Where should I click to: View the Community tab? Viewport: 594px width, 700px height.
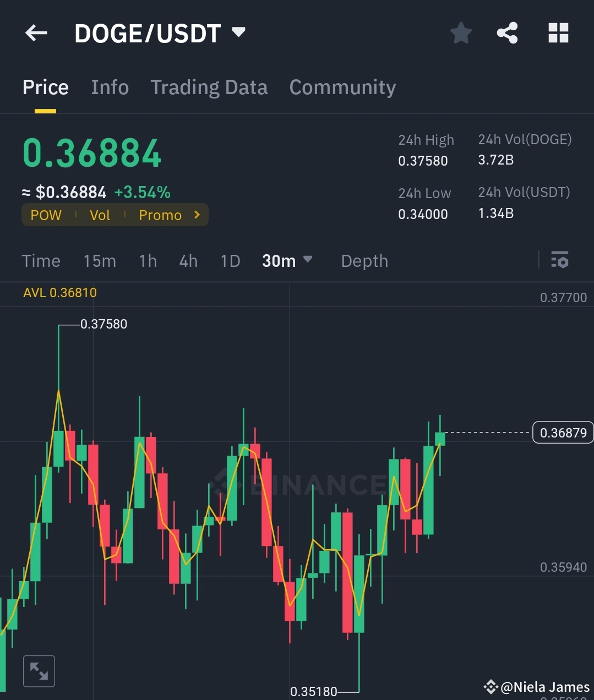coord(342,87)
